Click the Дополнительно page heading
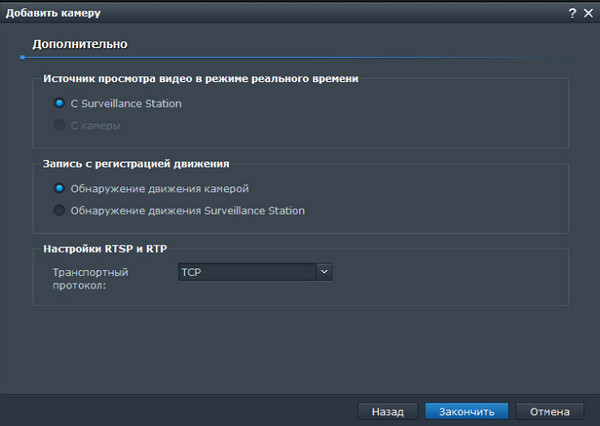Image resolution: width=600 pixels, height=426 pixels. 79,45
